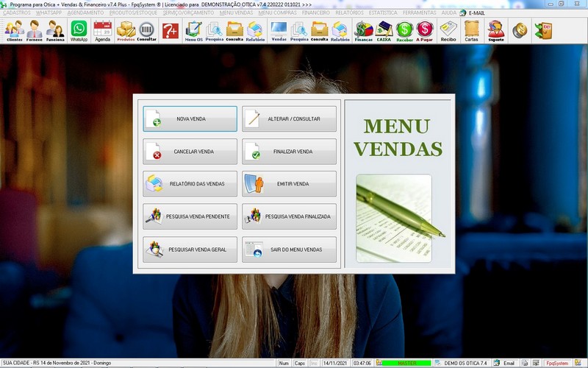Click the Pesquisa icon right of Vendas

tap(299, 31)
